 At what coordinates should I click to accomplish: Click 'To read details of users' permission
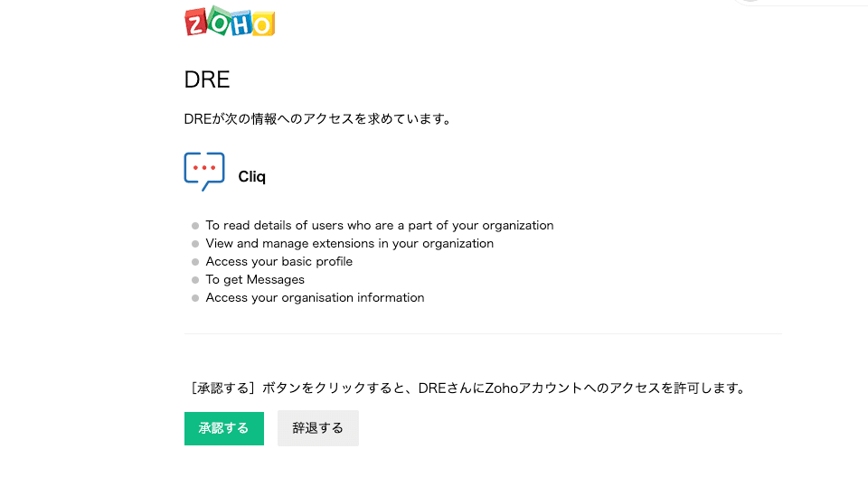379,225
